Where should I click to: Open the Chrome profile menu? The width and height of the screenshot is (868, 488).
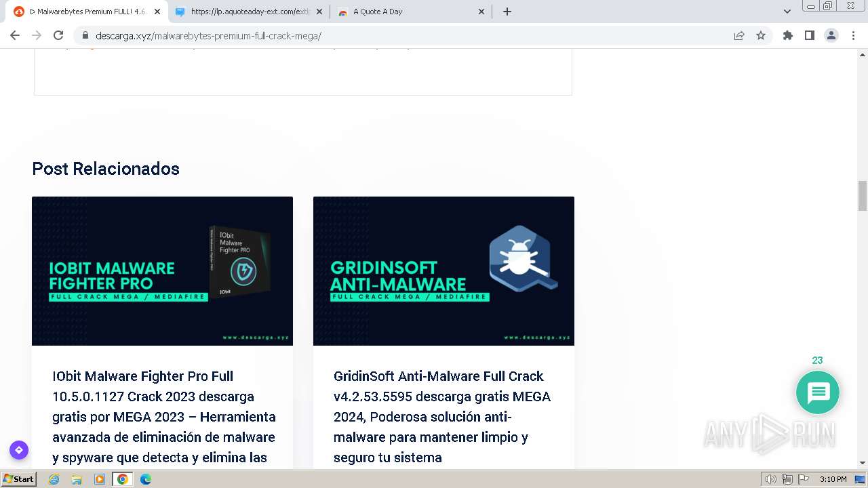click(831, 35)
